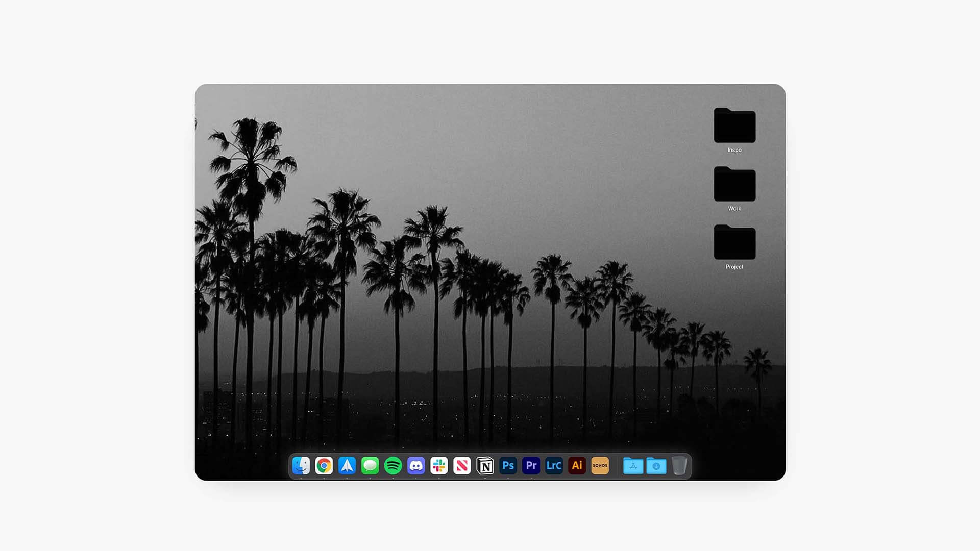Open Adobe Premiere Pro
Image resolution: width=980 pixels, height=551 pixels.
[x=531, y=466]
